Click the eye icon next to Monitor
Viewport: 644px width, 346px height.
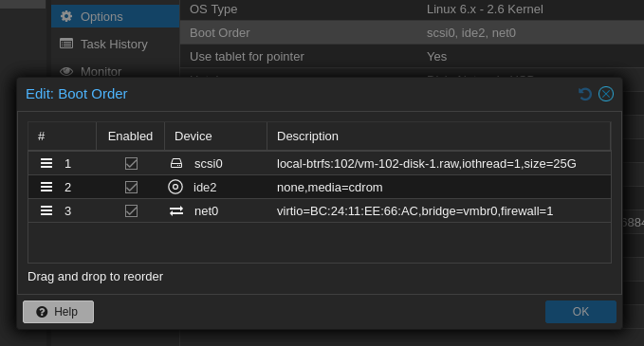pyautogui.click(x=66, y=71)
